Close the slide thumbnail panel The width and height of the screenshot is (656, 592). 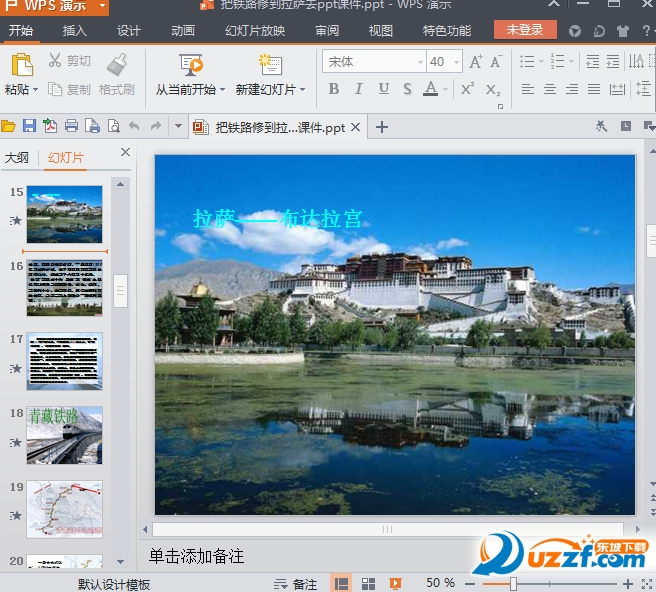[x=125, y=152]
